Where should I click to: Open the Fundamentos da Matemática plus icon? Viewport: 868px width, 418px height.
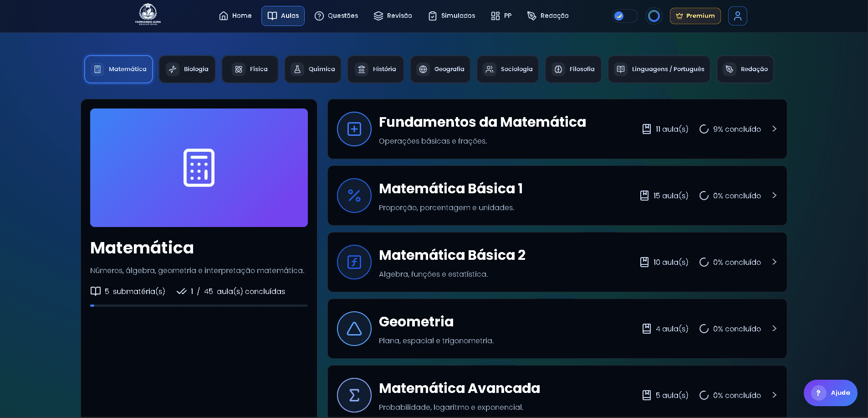[x=354, y=129]
